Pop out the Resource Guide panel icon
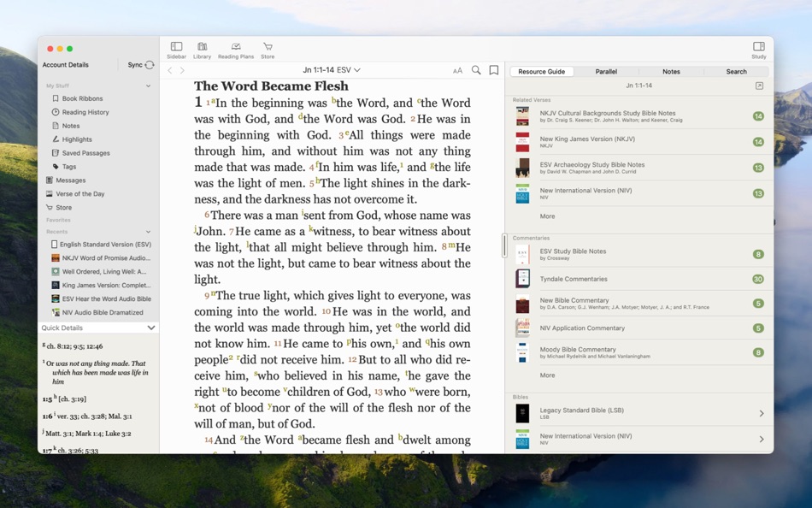This screenshot has width=812, height=508. pyautogui.click(x=759, y=86)
